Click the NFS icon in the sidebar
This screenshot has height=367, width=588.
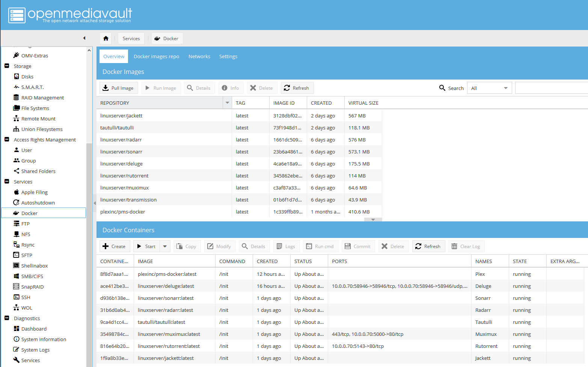16,234
